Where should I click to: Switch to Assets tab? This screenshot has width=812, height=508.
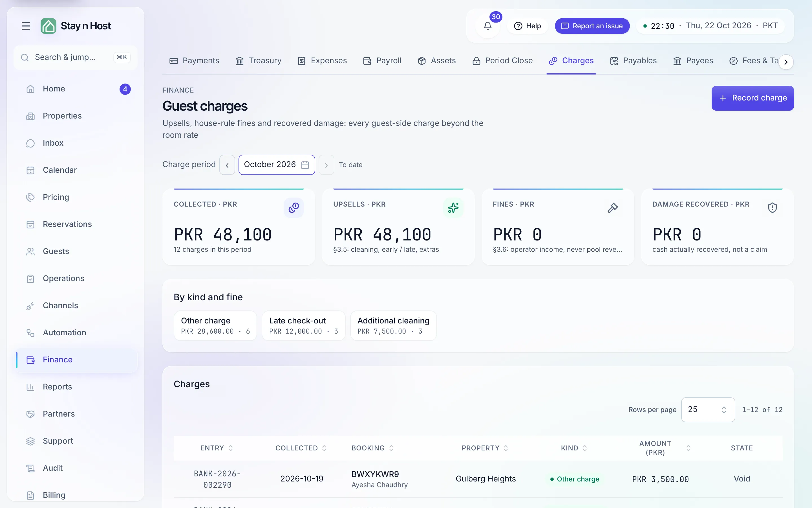pyautogui.click(x=436, y=61)
